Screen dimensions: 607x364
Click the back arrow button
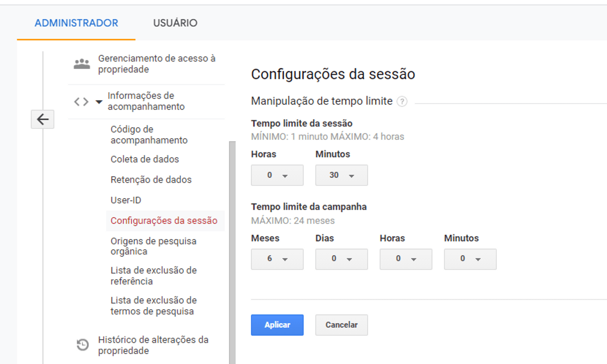pyautogui.click(x=42, y=119)
